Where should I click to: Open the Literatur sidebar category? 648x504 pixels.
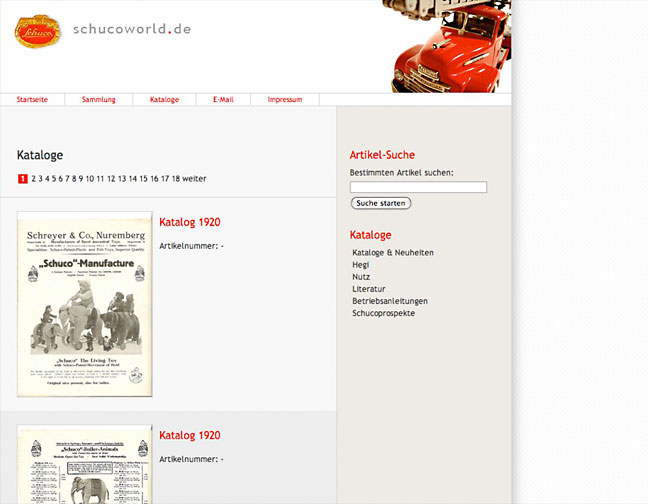point(369,289)
